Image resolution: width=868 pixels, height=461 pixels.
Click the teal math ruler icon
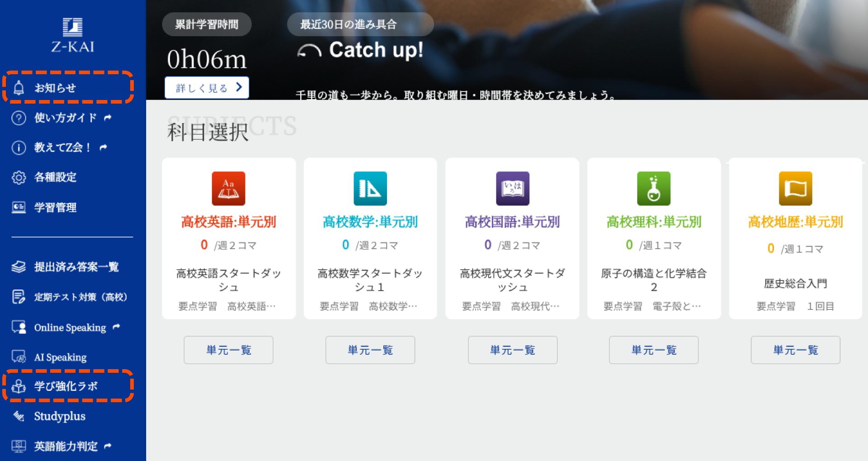370,189
